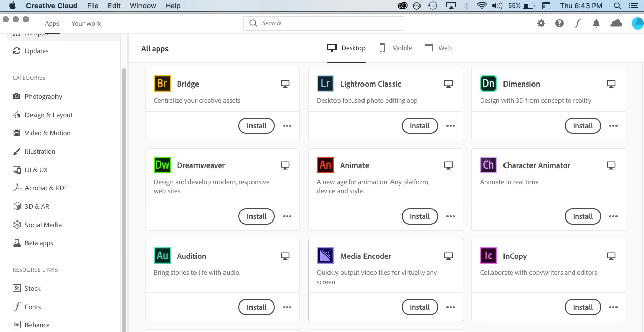The width and height of the screenshot is (644, 332).
Task: Install Dreamweaver
Action: click(x=257, y=216)
